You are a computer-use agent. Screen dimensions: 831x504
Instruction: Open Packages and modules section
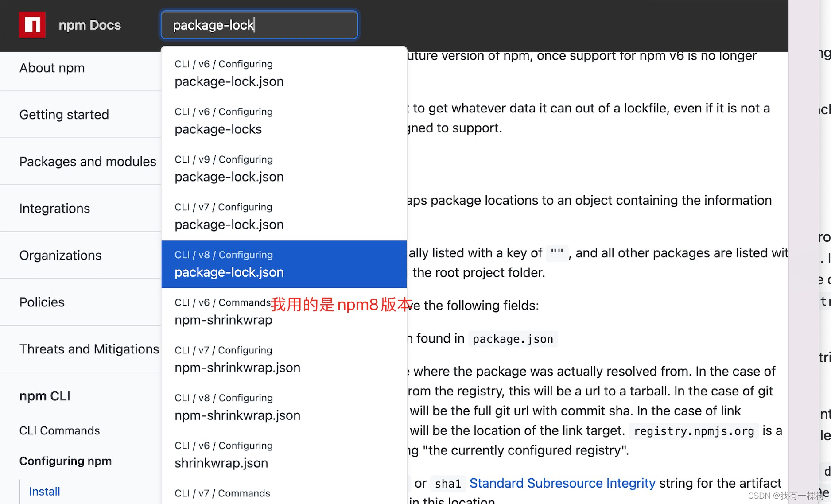click(x=87, y=162)
